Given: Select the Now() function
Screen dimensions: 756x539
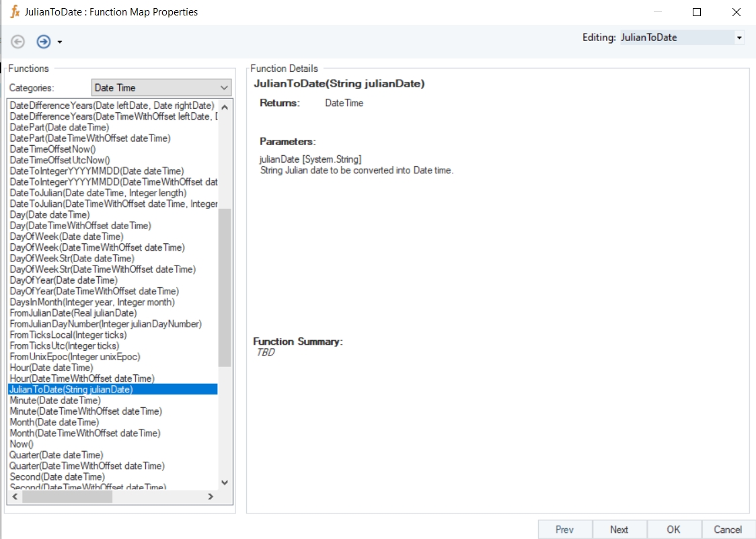Looking at the screenshot, I should [22, 444].
